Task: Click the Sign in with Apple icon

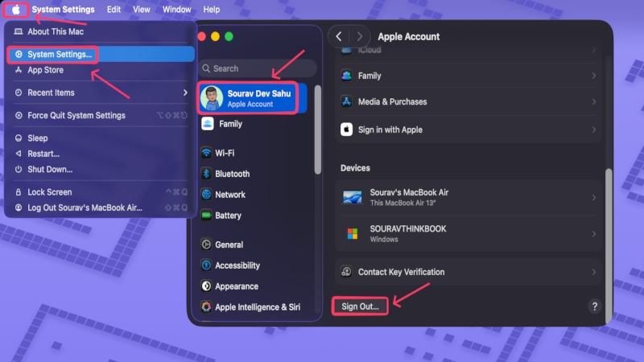Action: tap(346, 130)
